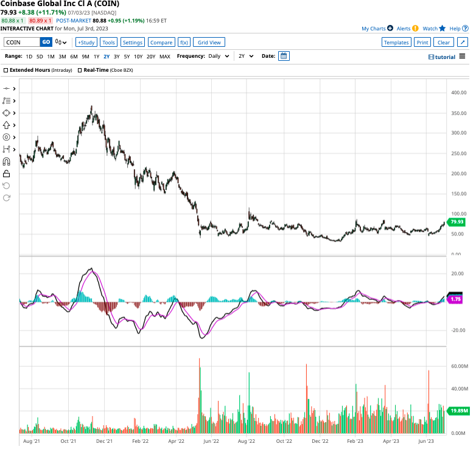Redo the chart action

click(6, 198)
